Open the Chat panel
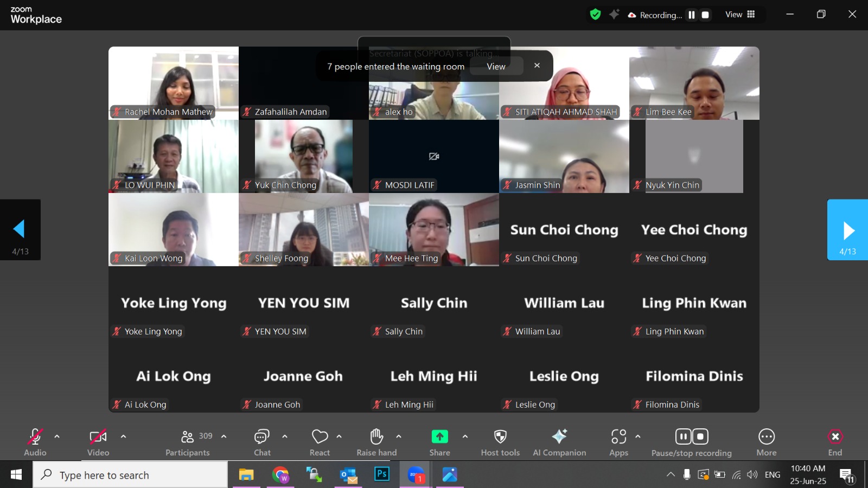 coord(262,442)
